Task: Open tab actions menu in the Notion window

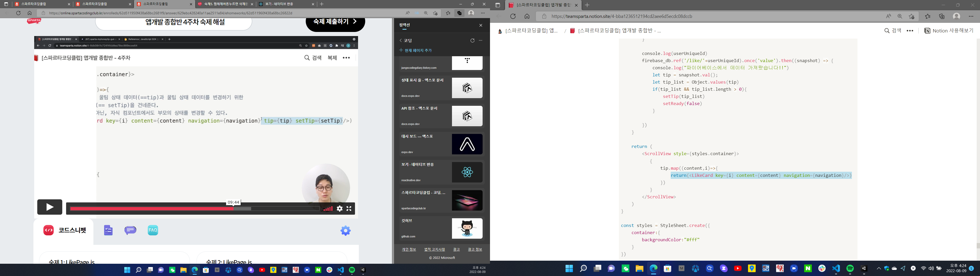Action: tap(497, 5)
